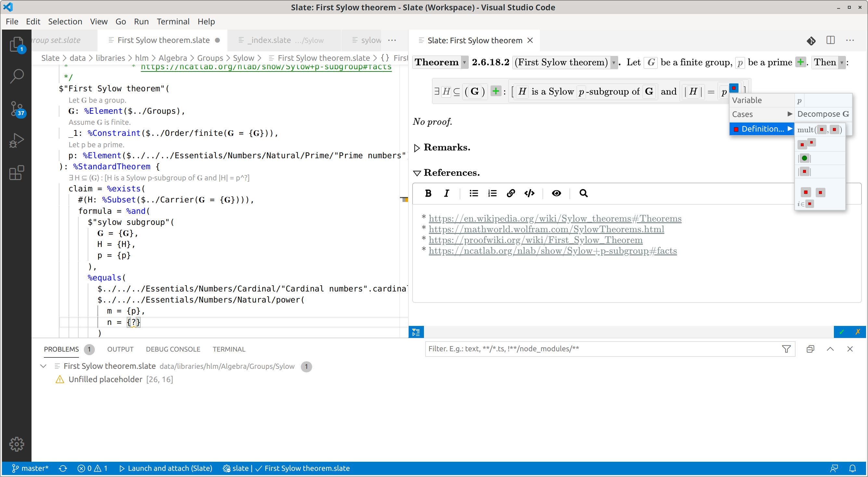
Task: Open the Terminal menu
Action: coord(173,21)
